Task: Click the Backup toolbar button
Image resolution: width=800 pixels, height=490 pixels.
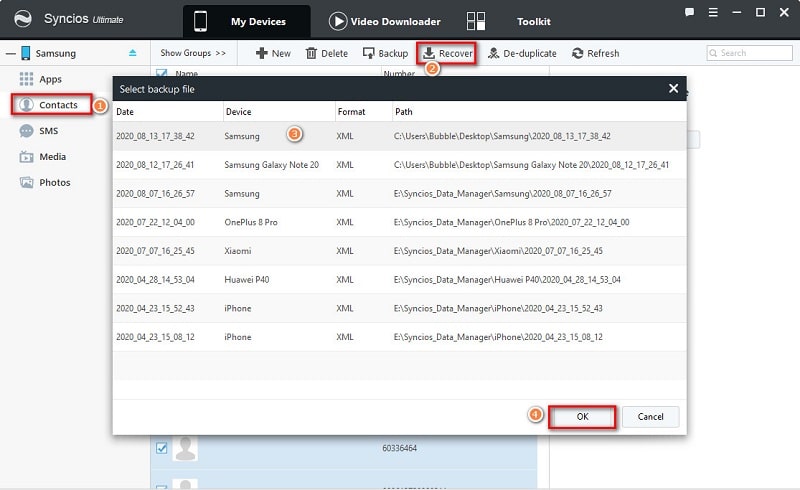Action: click(385, 53)
